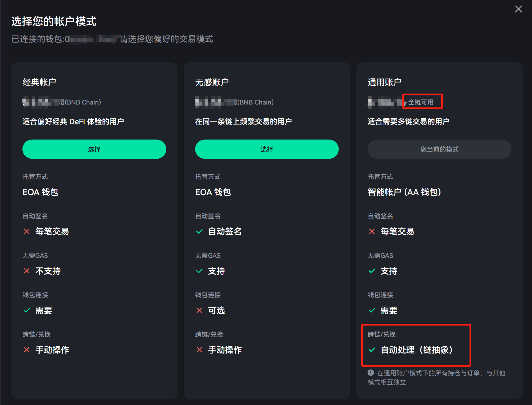Screen dimensions: 532x405
Task: Click the info icon near 通用账户 notice
Action: click(371, 372)
